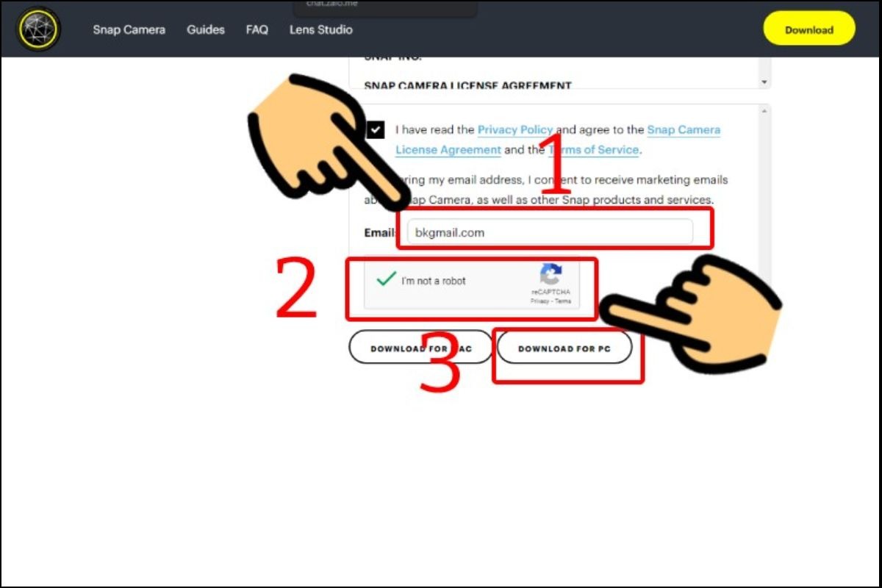
Task: Uncheck the license agreement checkbox
Action: pos(376,130)
